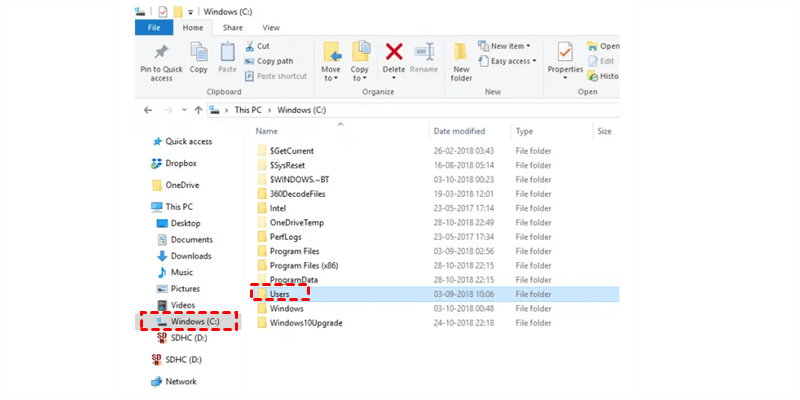Screen dimensions: 800x400
Task: Select Network in navigation pane
Action: (174, 381)
